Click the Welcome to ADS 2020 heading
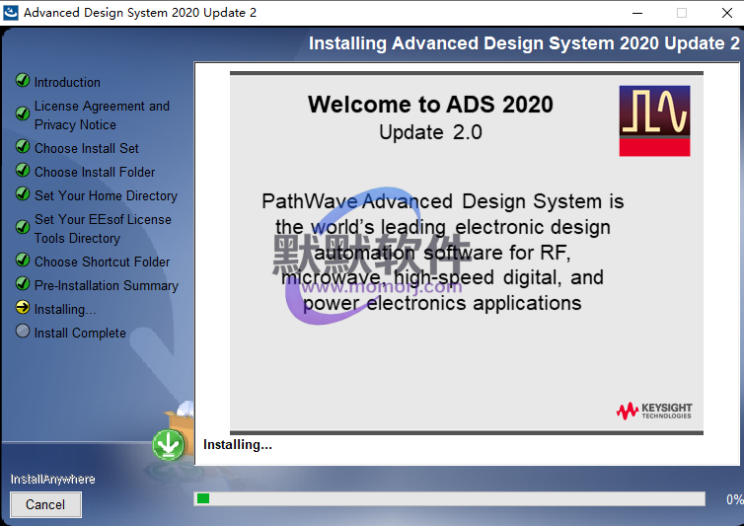Image resolution: width=744 pixels, height=526 pixels. pyautogui.click(x=430, y=104)
